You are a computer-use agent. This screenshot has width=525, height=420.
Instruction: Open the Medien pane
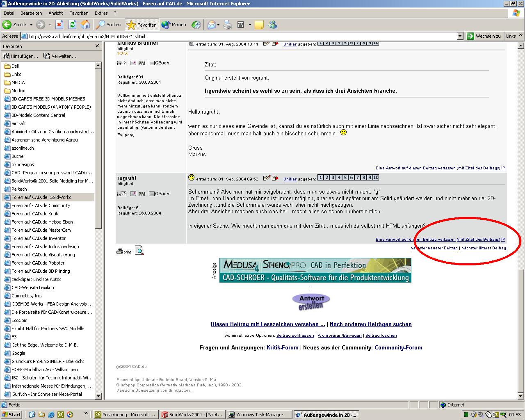click(x=174, y=25)
